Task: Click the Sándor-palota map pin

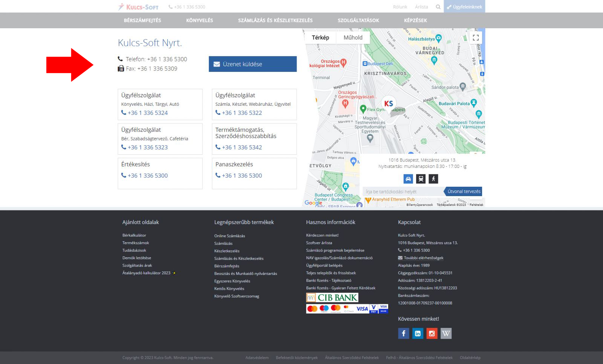Action: click(463, 87)
